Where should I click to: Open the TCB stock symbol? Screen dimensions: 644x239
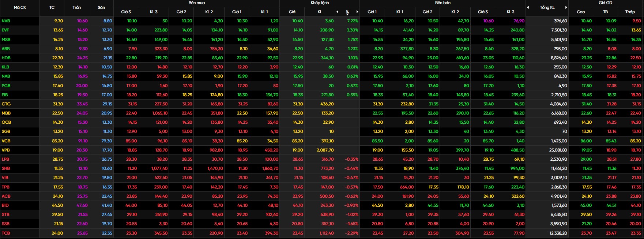pyautogui.click(x=6, y=233)
